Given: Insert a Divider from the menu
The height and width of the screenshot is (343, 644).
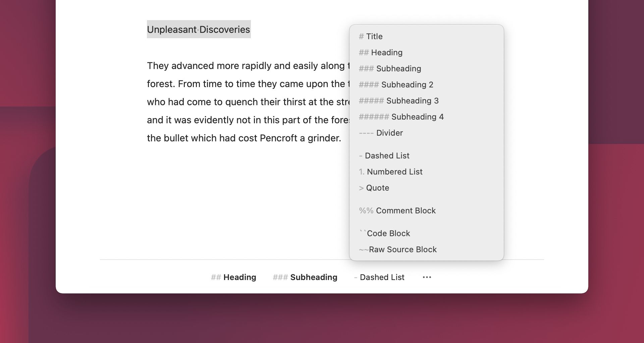Looking at the screenshot, I should pyautogui.click(x=426, y=133).
